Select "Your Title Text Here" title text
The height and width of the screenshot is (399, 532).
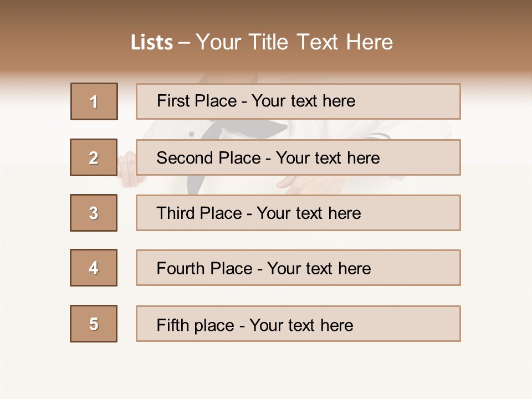pyautogui.click(x=294, y=42)
